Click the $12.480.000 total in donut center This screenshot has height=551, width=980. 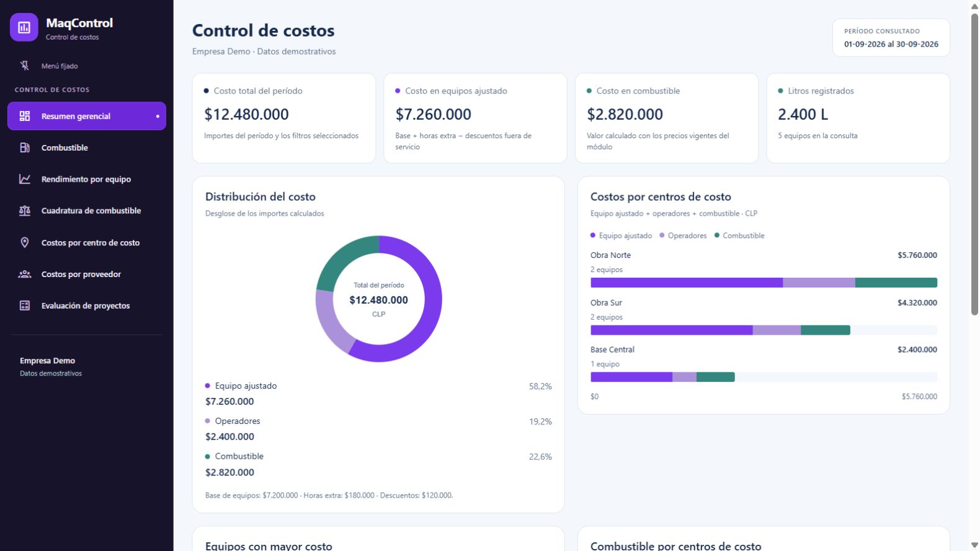click(x=379, y=300)
